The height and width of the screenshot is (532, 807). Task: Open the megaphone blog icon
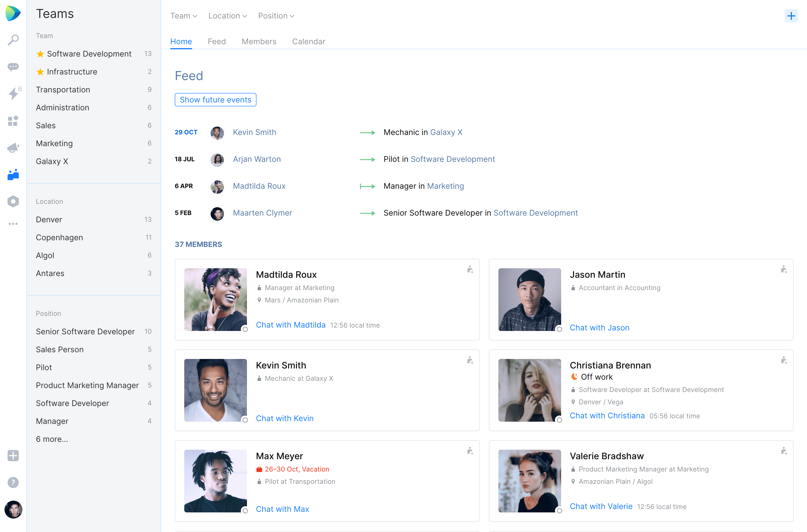pos(13,148)
